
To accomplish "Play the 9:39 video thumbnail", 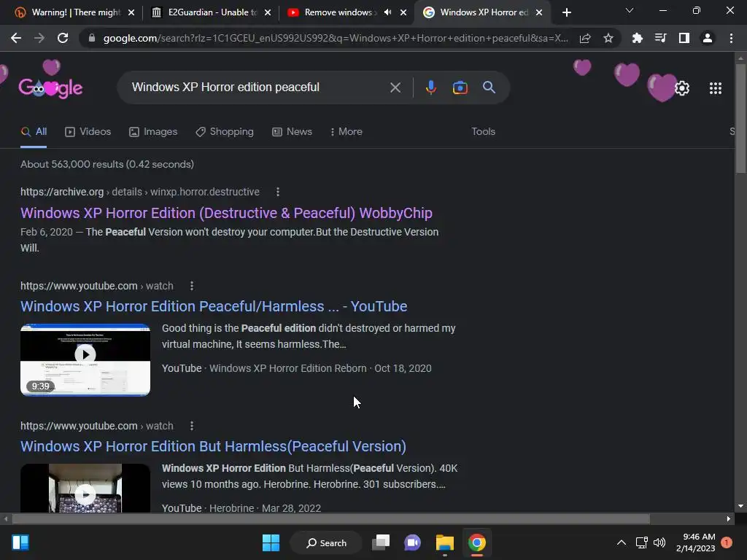I will (85, 360).
